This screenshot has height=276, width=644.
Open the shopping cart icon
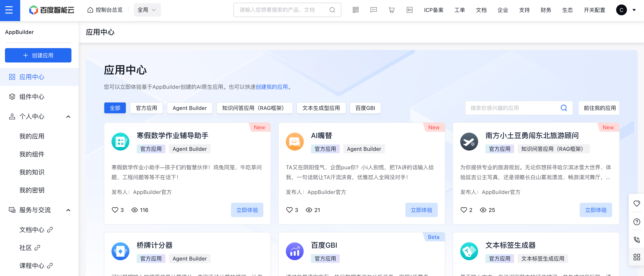point(391,10)
